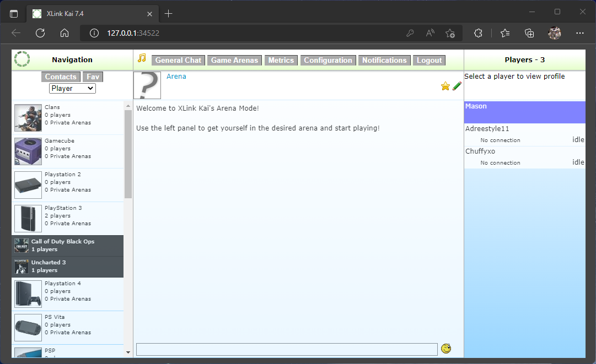596x364 pixels.
Task: Click the XLink Kai green ring logo
Action: tap(22, 59)
